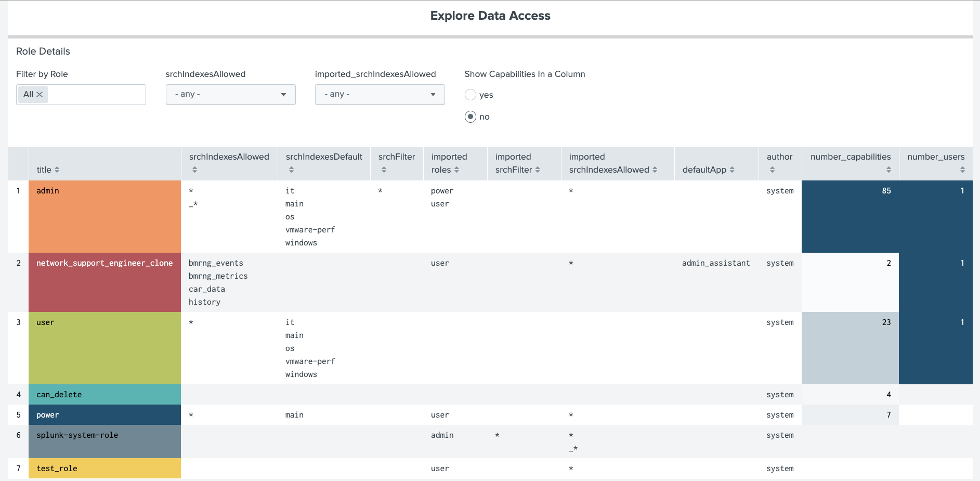Click the splunk-system-role title cell

pyautogui.click(x=77, y=435)
